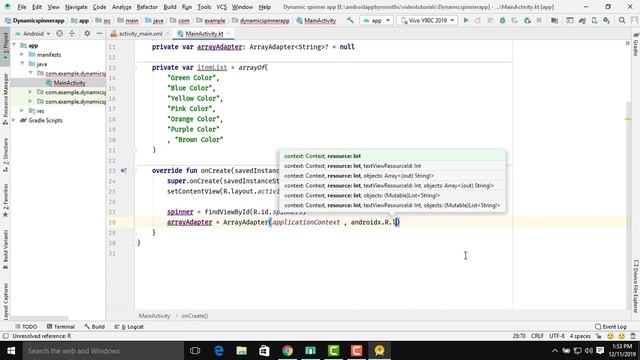Open the Vivo Y90C 2019 device dropdown
The image size is (640, 360).
point(427,20)
